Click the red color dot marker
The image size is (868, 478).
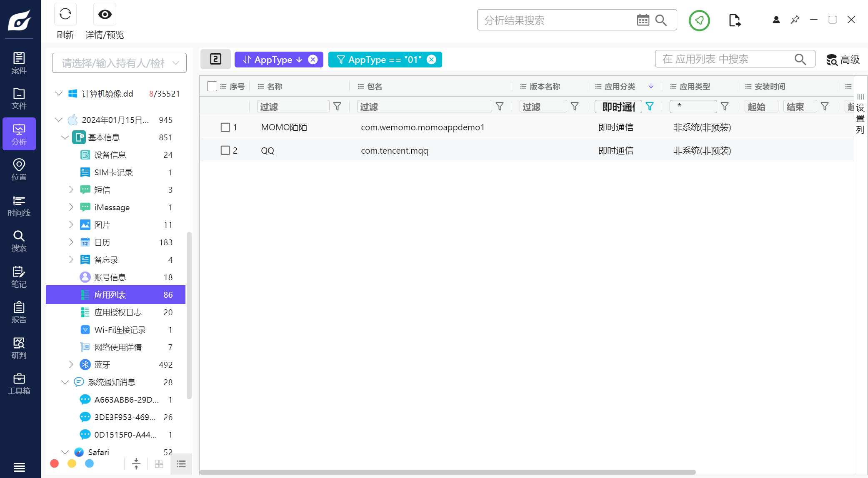54,463
